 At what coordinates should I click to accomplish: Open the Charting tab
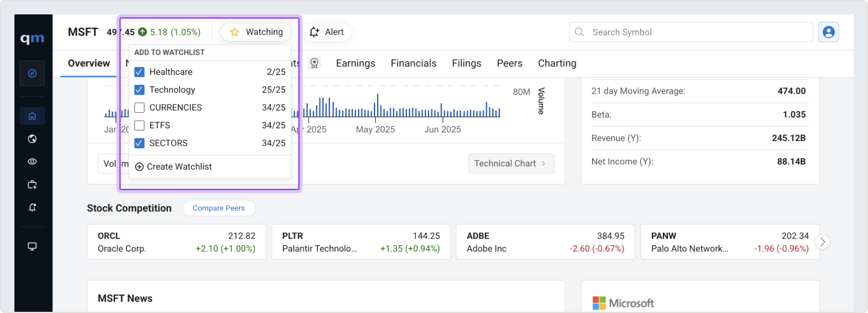point(557,63)
